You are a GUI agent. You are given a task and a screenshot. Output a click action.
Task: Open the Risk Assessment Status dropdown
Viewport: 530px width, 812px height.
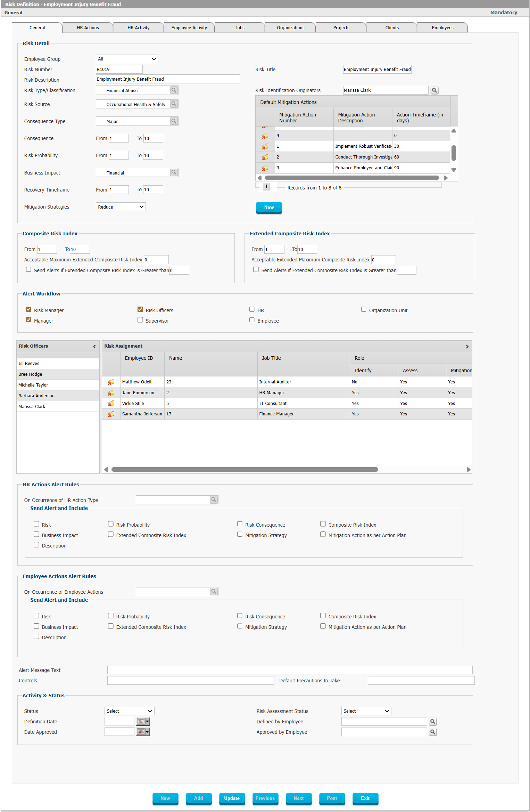point(366,711)
